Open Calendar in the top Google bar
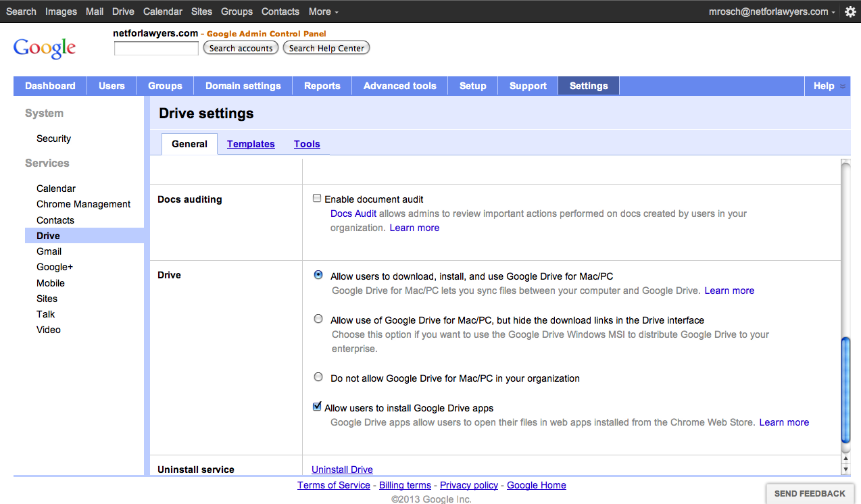Image resolution: width=861 pixels, height=504 pixels. coord(163,11)
